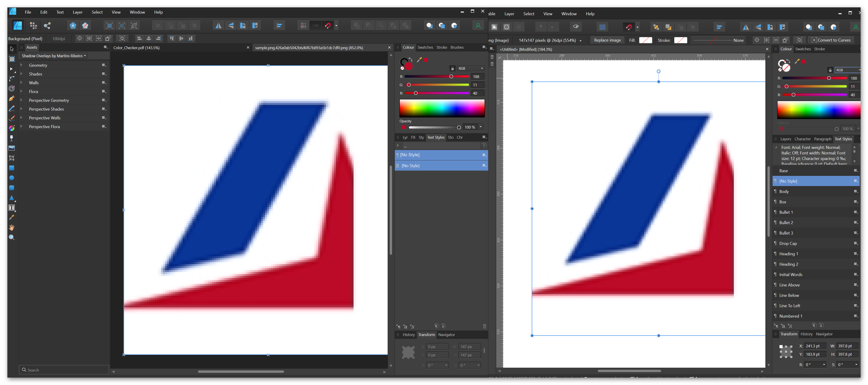Select the Artistic Text tool

(12, 208)
